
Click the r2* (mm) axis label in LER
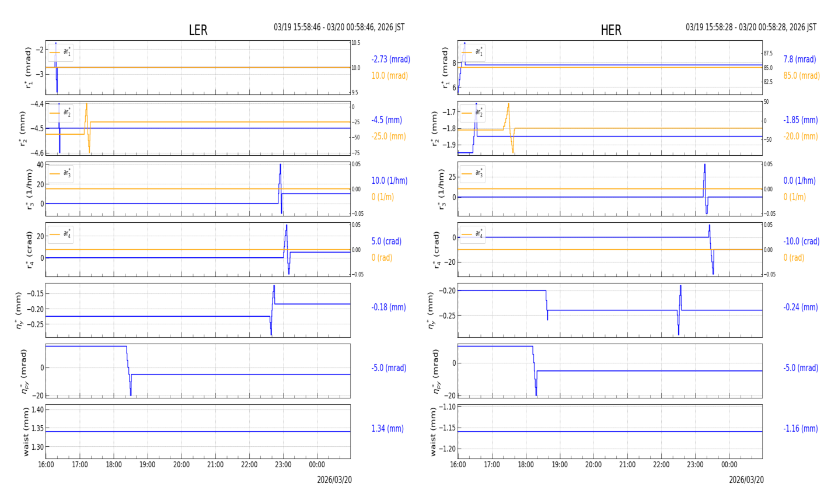click(23, 128)
